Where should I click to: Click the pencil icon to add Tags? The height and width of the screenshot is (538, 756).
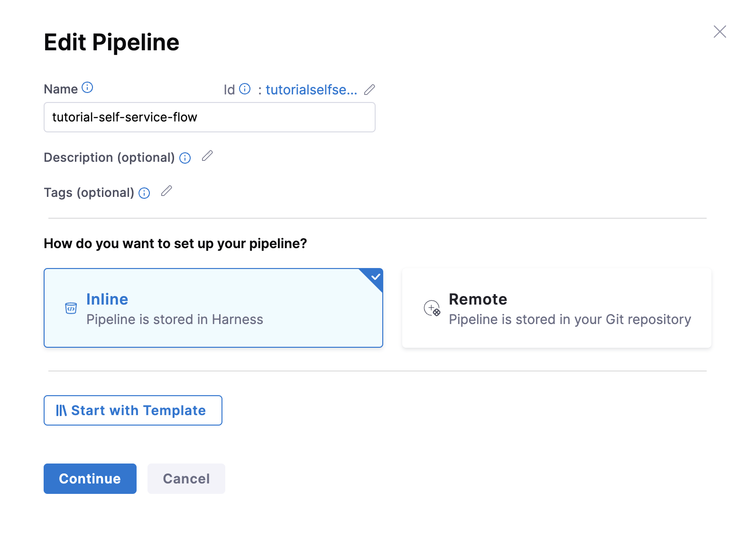[166, 191]
